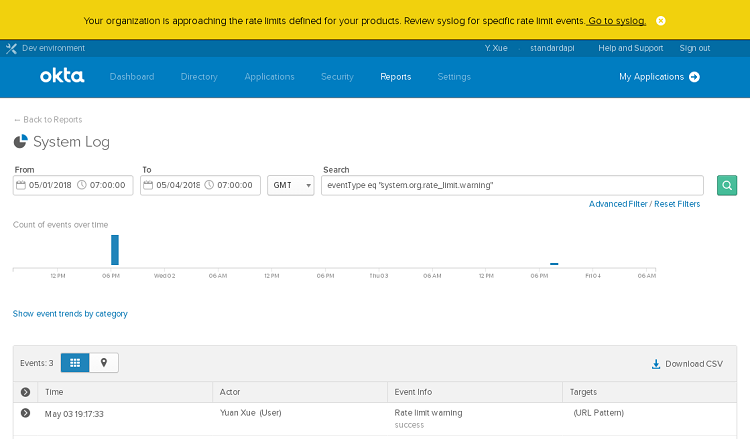Open the Dashboard menu
The width and height of the screenshot is (750, 439).
(132, 77)
